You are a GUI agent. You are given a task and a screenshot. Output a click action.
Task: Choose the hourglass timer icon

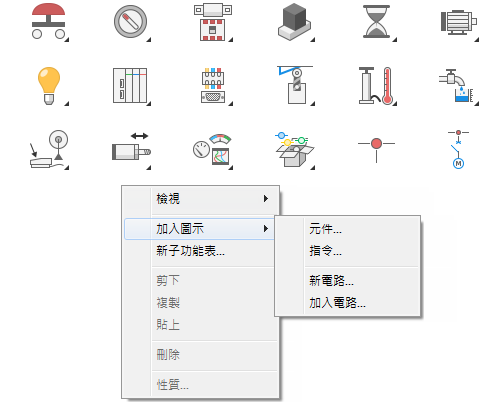(x=376, y=21)
